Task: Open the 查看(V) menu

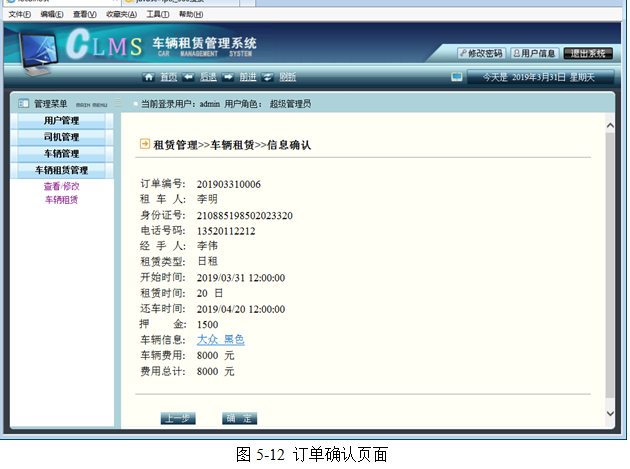Action: click(x=84, y=14)
